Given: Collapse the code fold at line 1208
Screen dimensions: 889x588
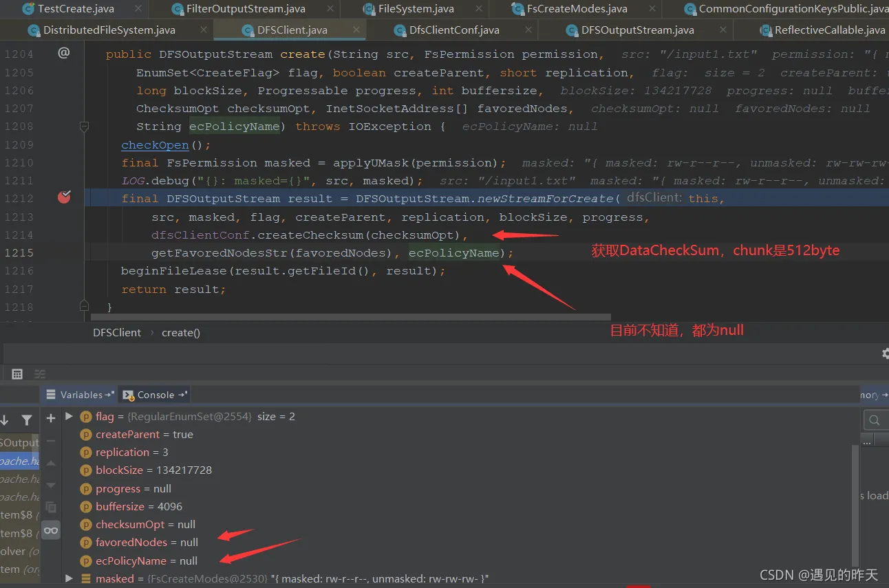Looking at the screenshot, I should (84, 127).
